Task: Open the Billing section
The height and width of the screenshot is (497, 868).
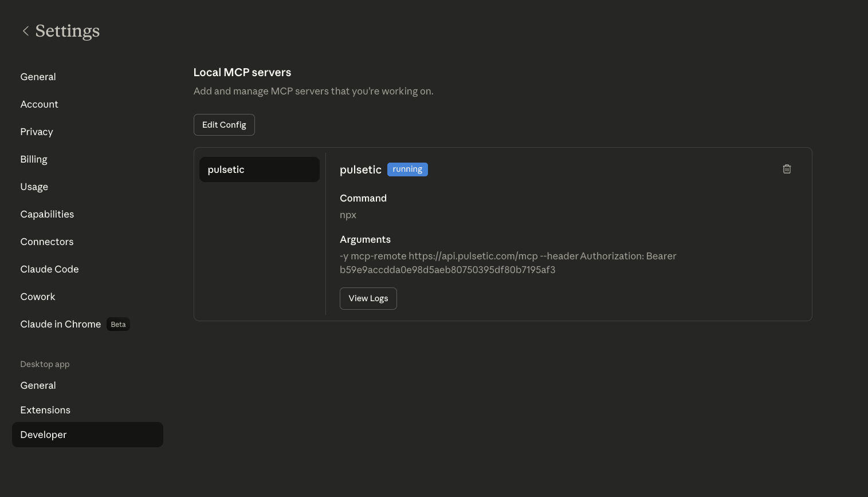Action: tap(34, 159)
